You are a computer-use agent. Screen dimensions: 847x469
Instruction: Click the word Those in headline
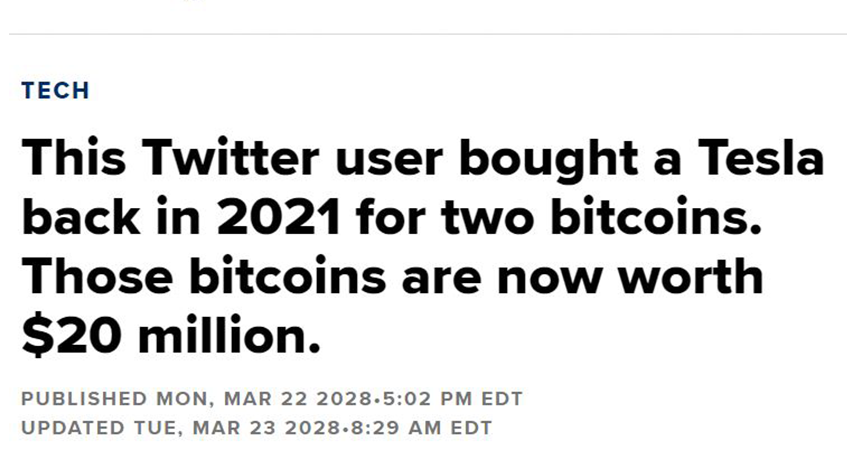tap(97, 276)
